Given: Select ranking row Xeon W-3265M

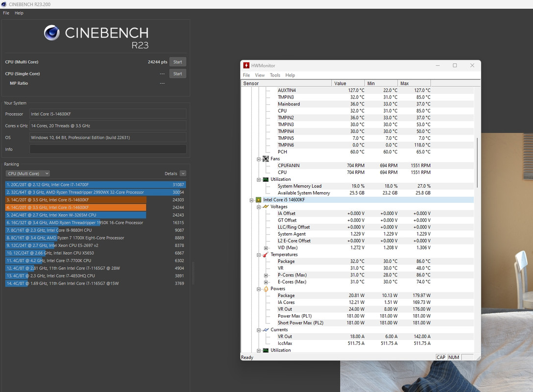Looking at the screenshot, I should coord(96,215).
